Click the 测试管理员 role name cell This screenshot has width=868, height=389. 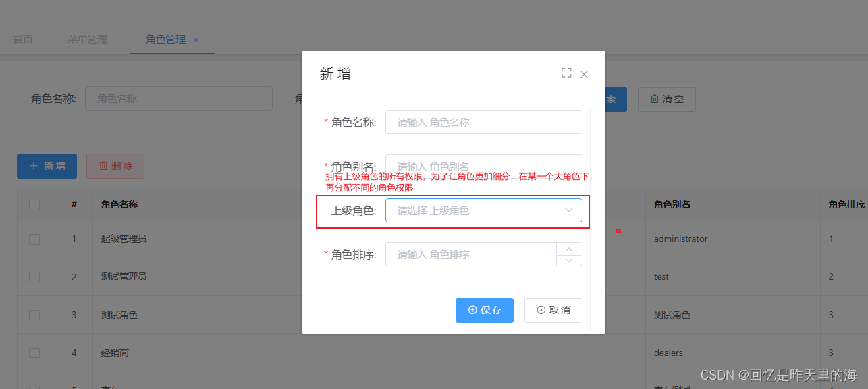click(124, 276)
